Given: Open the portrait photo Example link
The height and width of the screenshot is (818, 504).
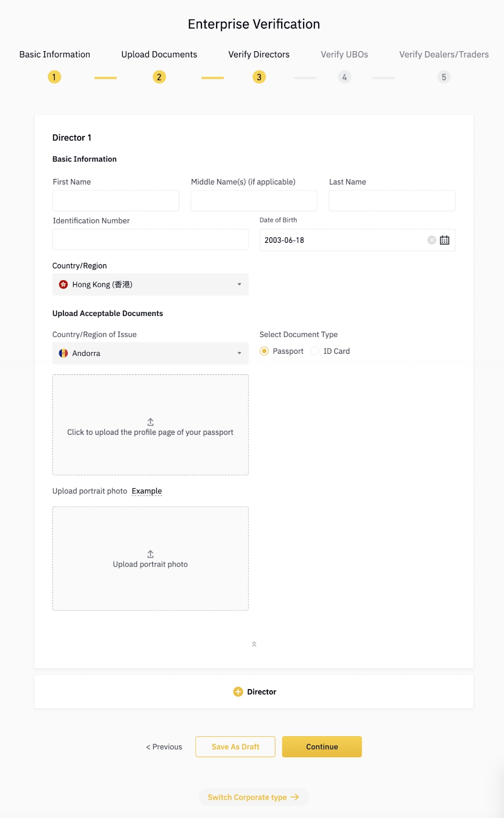Looking at the screenshot, I should [x=147, y=491].
